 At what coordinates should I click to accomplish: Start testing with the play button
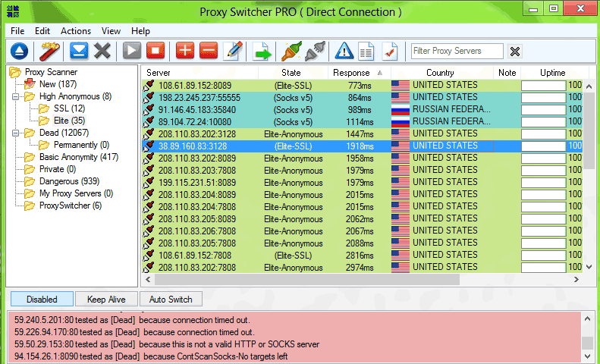click(x=132, y=51)
